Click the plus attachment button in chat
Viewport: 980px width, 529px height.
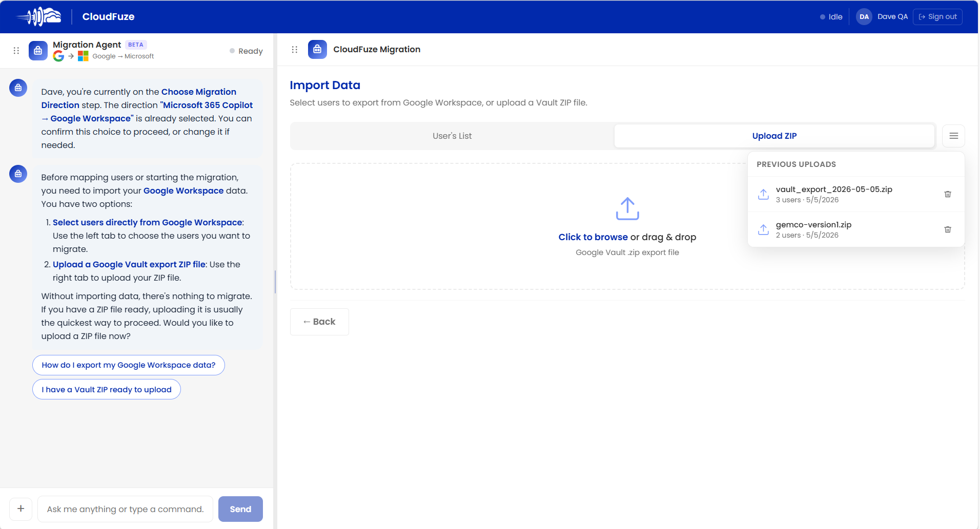point(21,509)
